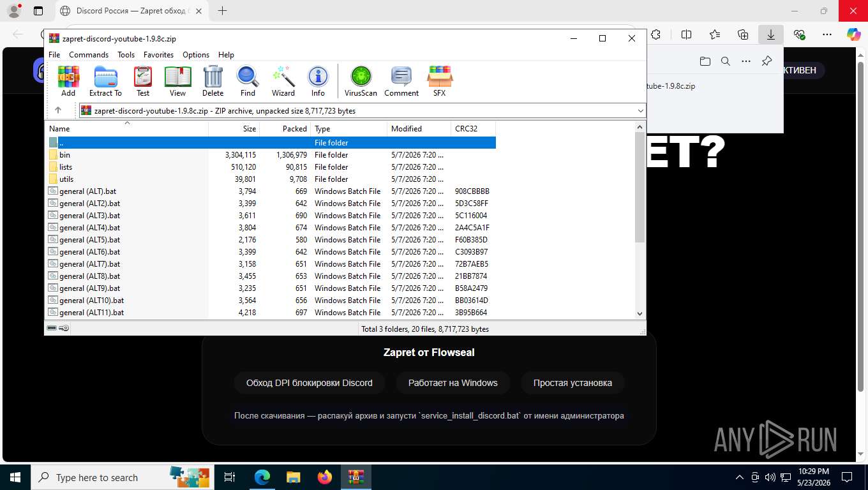This screenshot has width=868, height=490.
Task: Open Edge split screen icon
Action: (687, 34)
